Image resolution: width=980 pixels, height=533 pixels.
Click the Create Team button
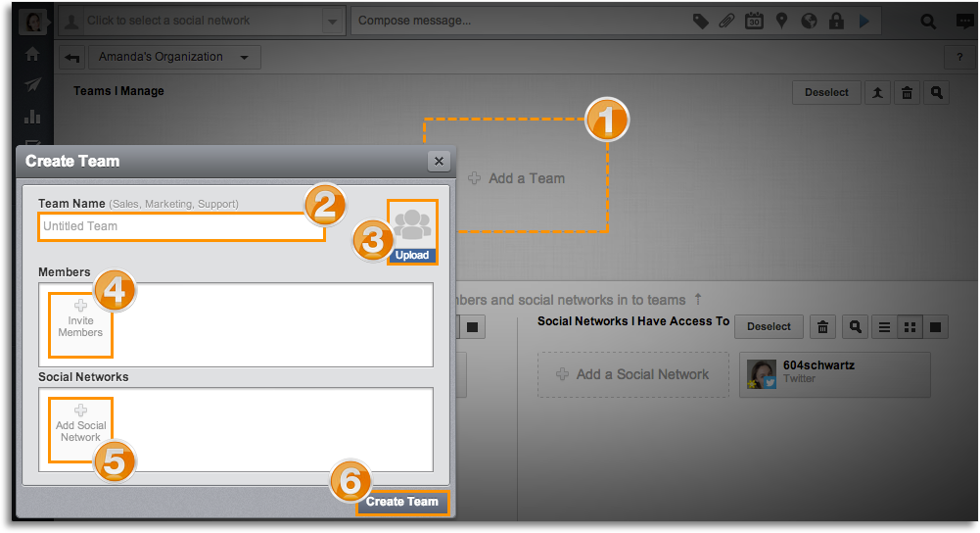[x=402, y=502]
